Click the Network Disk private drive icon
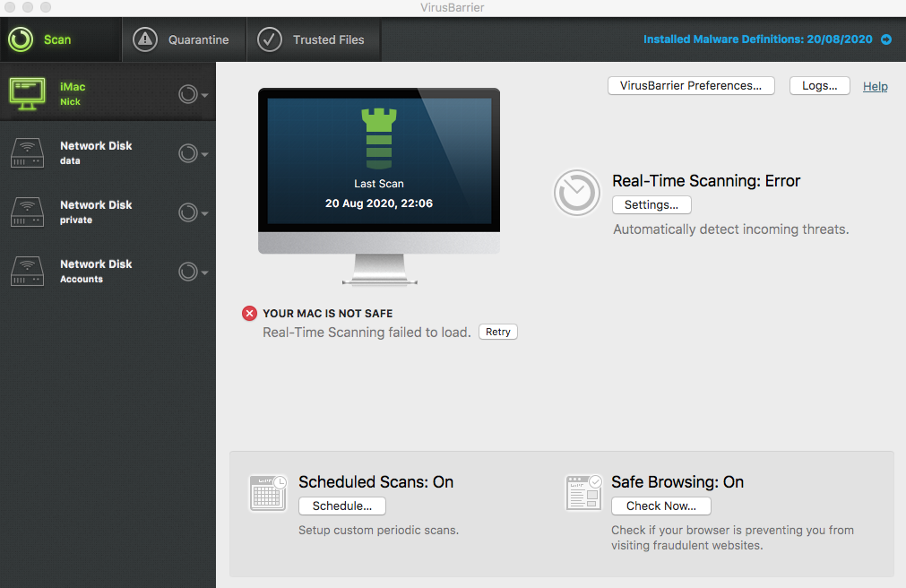The height and width of the screenshot is (588, 906). 27,212
